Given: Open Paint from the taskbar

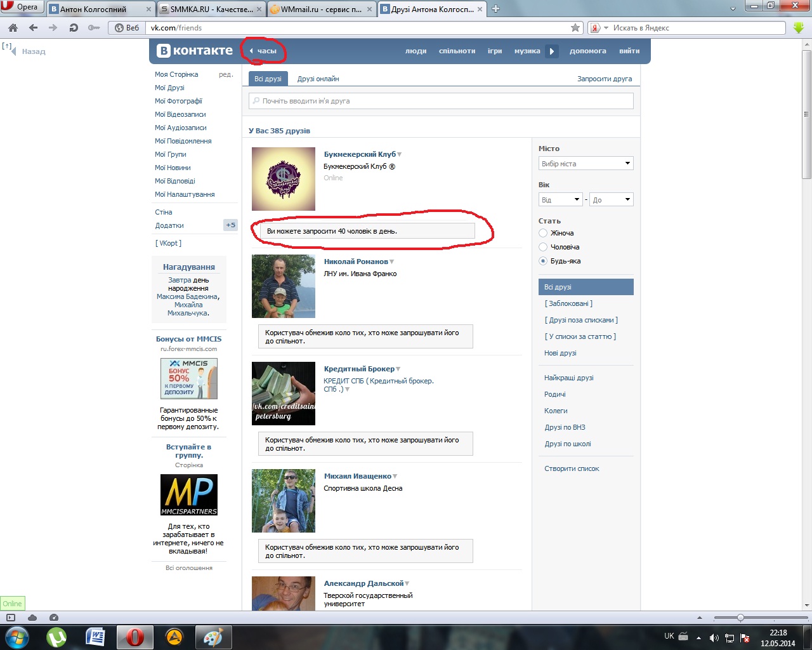Looking at the screenshot, I should pos(213,637).
